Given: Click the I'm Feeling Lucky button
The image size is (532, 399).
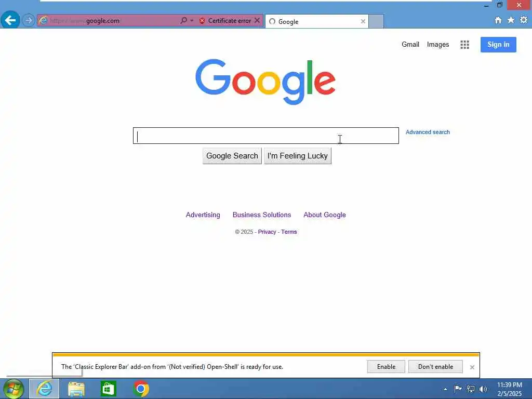Looking at the screenshot, I should click(298, 156).
